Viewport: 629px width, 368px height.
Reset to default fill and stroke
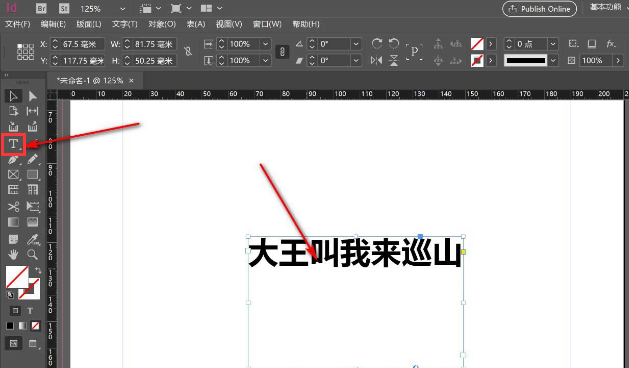(x=10, y=295)
